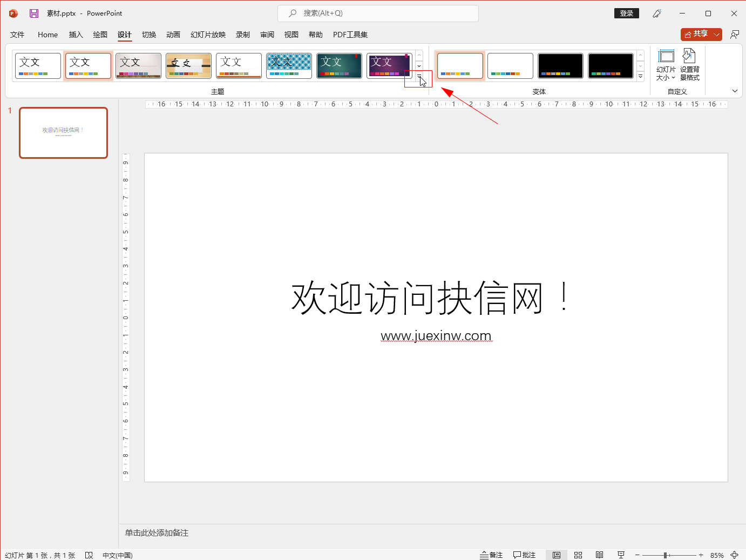This screenshot has width=746, height=560.
Task: Click the 85% zoom level
Action: (717, 555)
